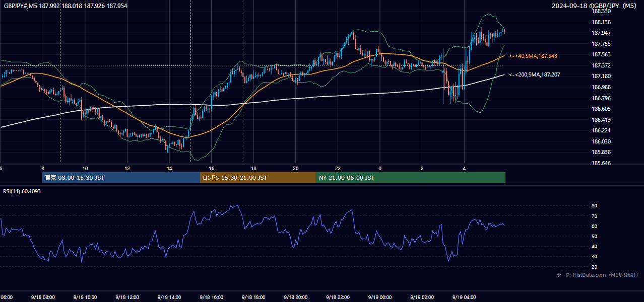
Task: Click price axis label 186.221
Action: tap(601, 130)
